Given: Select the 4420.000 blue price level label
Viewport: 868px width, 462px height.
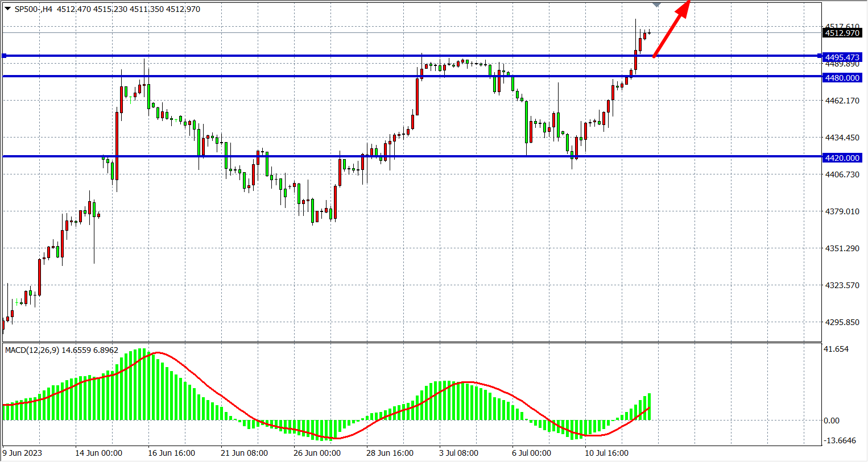Looking at the screenshot, I should click(842, 158).
